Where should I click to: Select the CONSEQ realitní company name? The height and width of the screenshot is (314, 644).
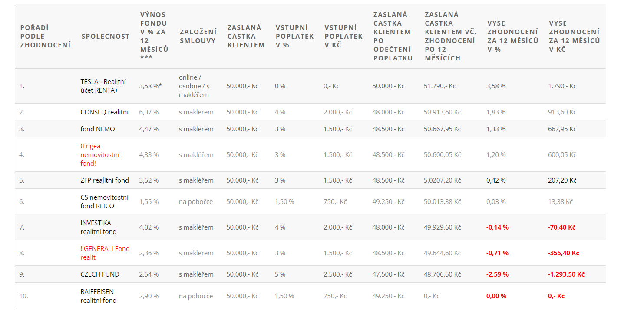click(104, 112)
